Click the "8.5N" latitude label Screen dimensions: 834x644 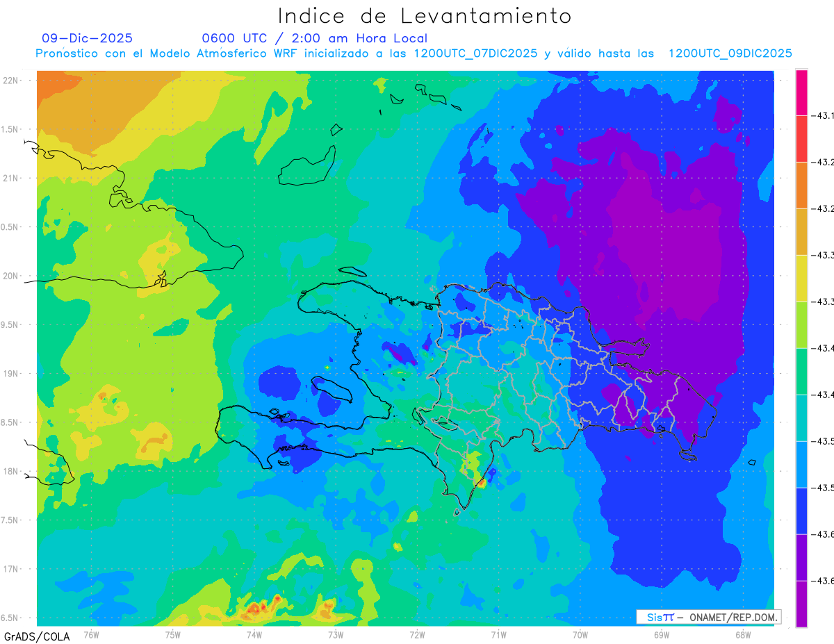10,422
